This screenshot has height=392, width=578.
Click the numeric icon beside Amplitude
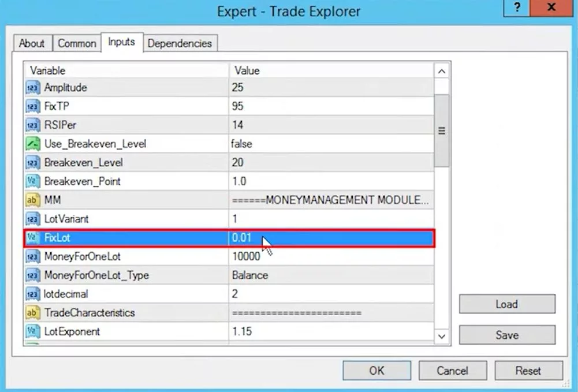32,87
